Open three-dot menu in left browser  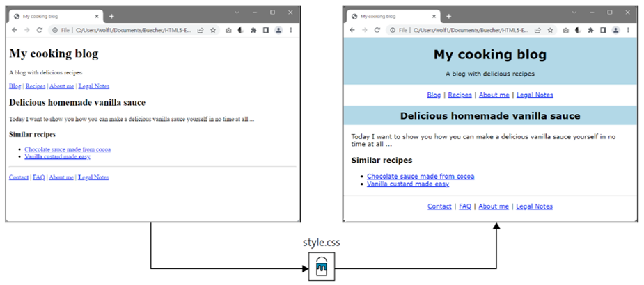pos(291,30)
